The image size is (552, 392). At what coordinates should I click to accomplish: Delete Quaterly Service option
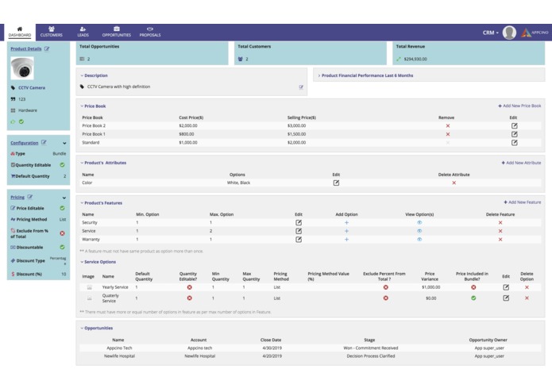pos(527,298)
